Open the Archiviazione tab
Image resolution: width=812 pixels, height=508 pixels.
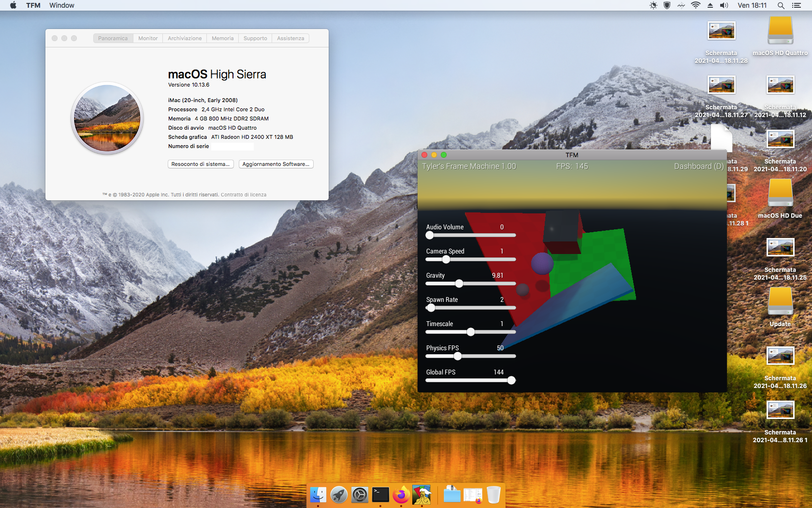(185, 38)
